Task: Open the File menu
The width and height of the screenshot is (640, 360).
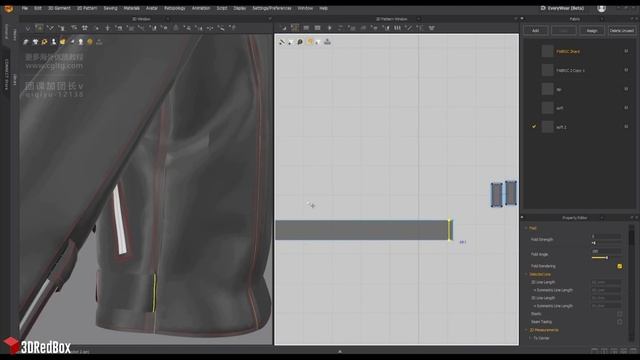Action: coord(25,8)
